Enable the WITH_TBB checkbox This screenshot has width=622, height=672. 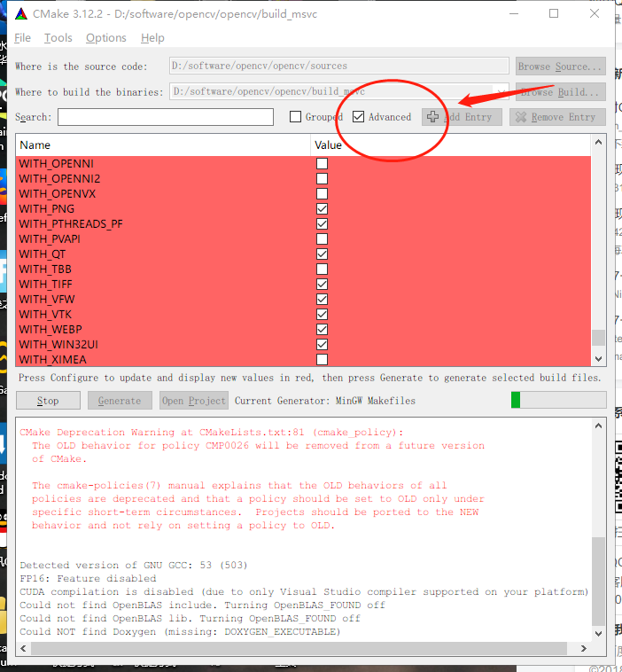tap(322, 270)
